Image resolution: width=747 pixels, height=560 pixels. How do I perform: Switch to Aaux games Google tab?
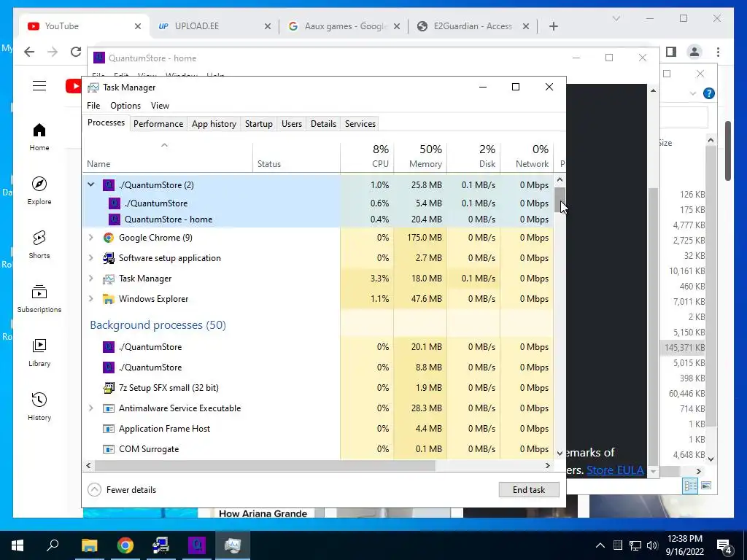click(344, 26)
